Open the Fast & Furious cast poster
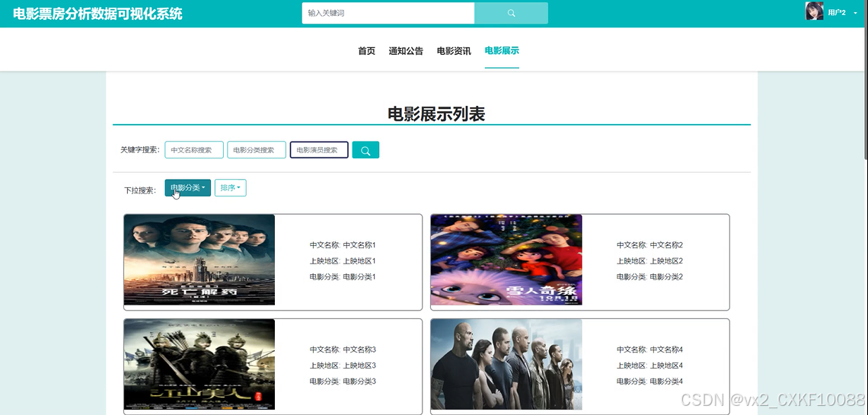 coord(506,364)
